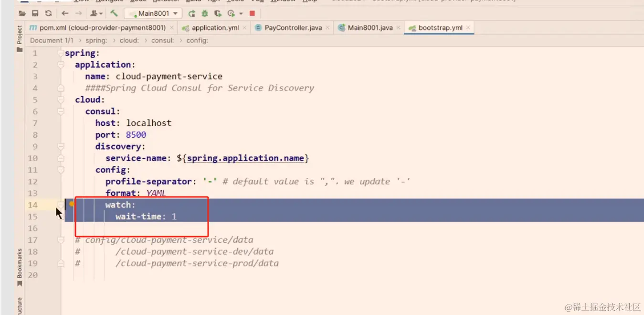Close the PayController.java tab
The width and height of the screenshot is (644, 315).
click(x=328, y=28)
